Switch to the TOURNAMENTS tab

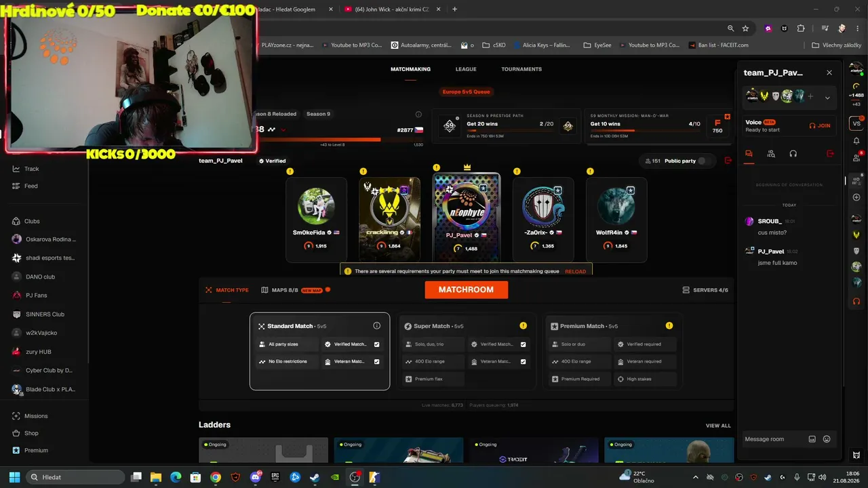coord(521,69)
